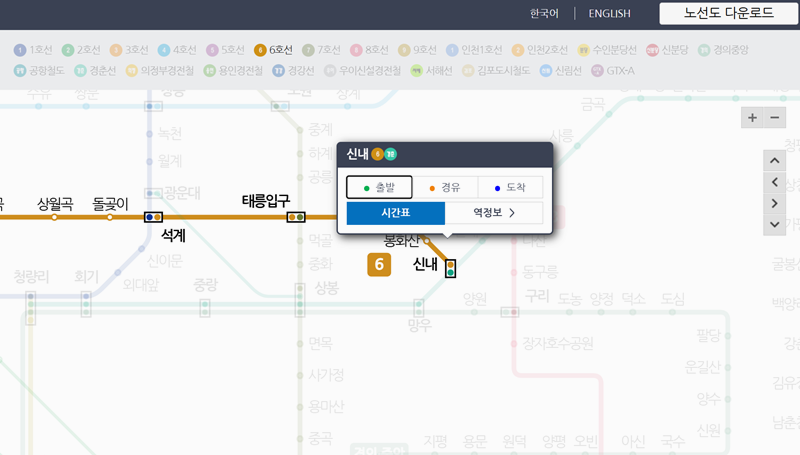
Task: Switch language to 한국어
Action: coord(544,13)
